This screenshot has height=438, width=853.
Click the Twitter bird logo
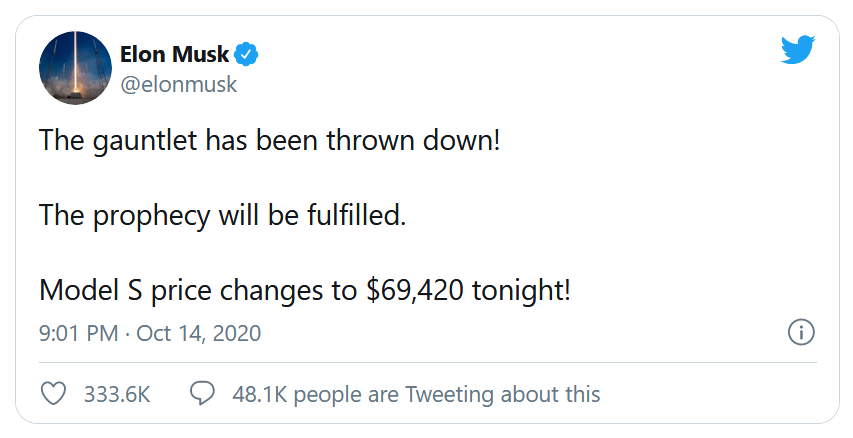point(798,50)
